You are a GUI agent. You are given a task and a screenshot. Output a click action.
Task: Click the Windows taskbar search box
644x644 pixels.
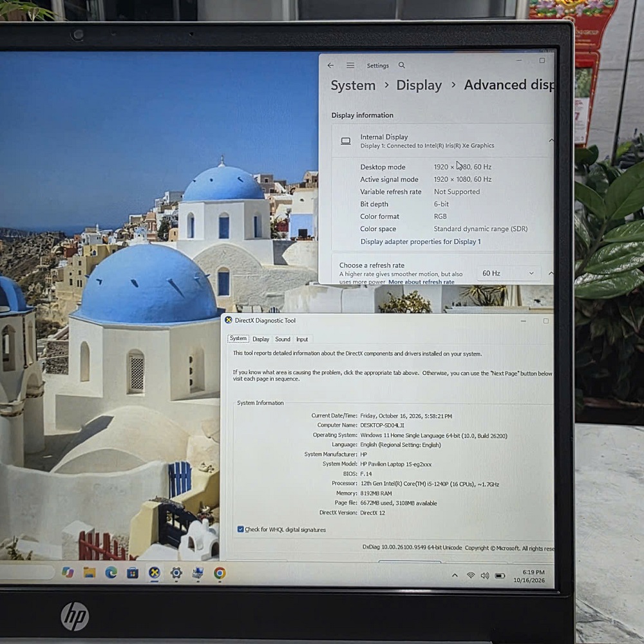coord(26,572)
